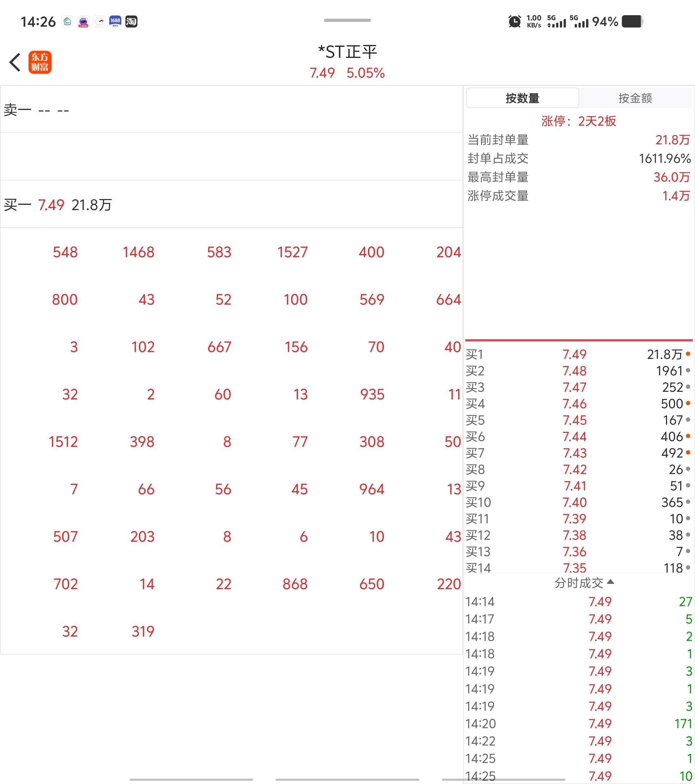Switch to 按金额 view

[635, 98]
